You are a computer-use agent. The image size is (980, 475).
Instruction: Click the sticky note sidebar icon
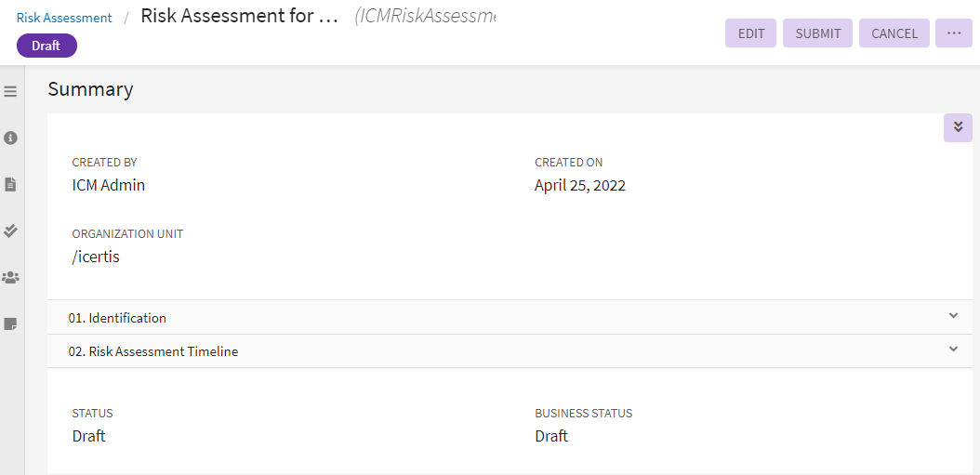click(11, 323)
